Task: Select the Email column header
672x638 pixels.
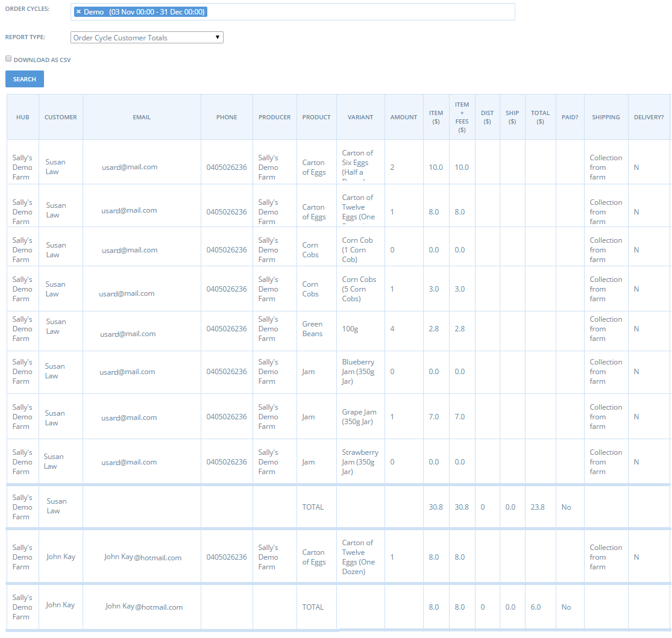Action: pyautogui.click(x=142, y=117)
